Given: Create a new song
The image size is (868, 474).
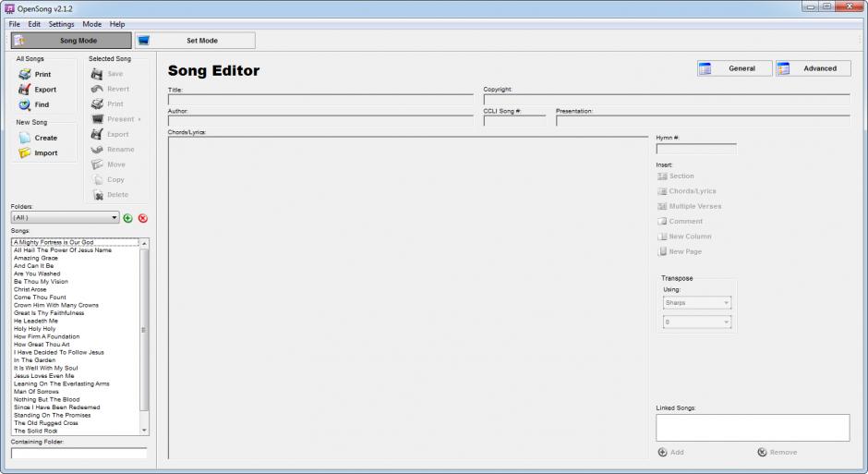Looking at the screenshot, I should pos(38,138).
